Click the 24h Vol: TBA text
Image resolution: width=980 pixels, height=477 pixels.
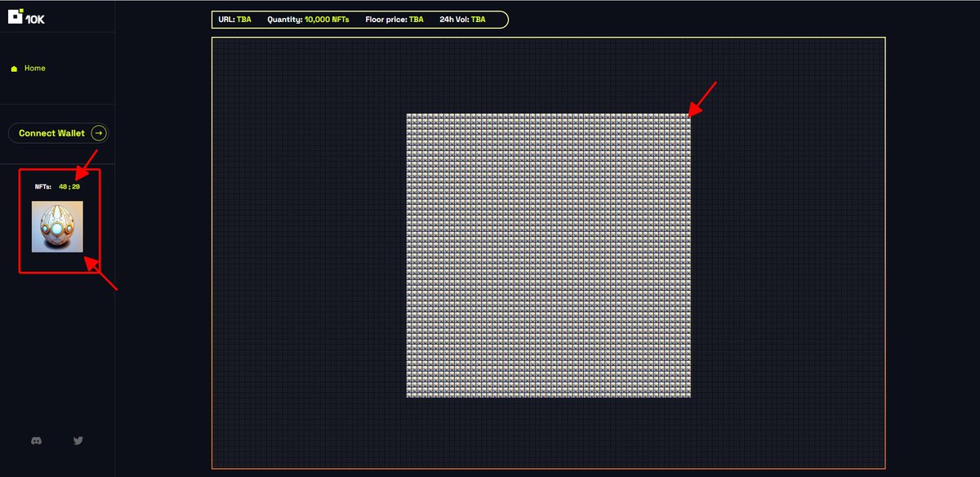462,19
